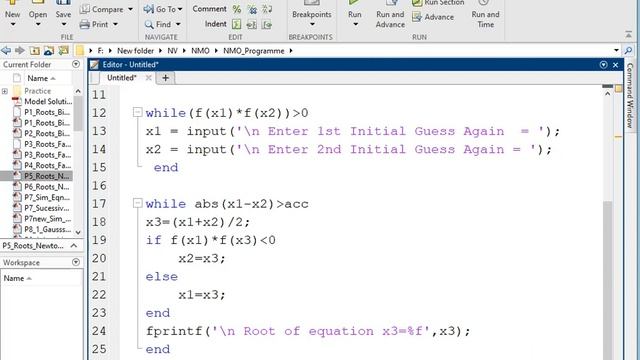This screenshot has width=640, height=360.
Task: Click the yellow message indicator square in editor
Action: click(619, 88)
